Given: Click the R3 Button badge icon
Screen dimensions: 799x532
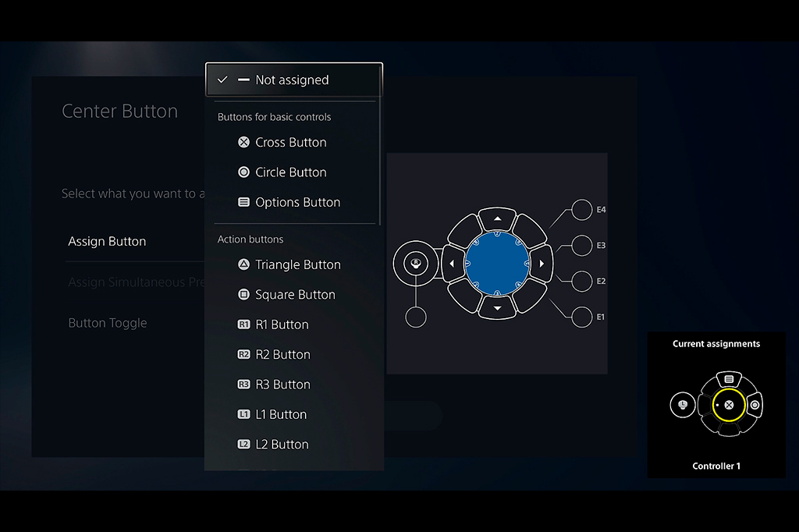Looking at the screenshot, I should point(243,385).
